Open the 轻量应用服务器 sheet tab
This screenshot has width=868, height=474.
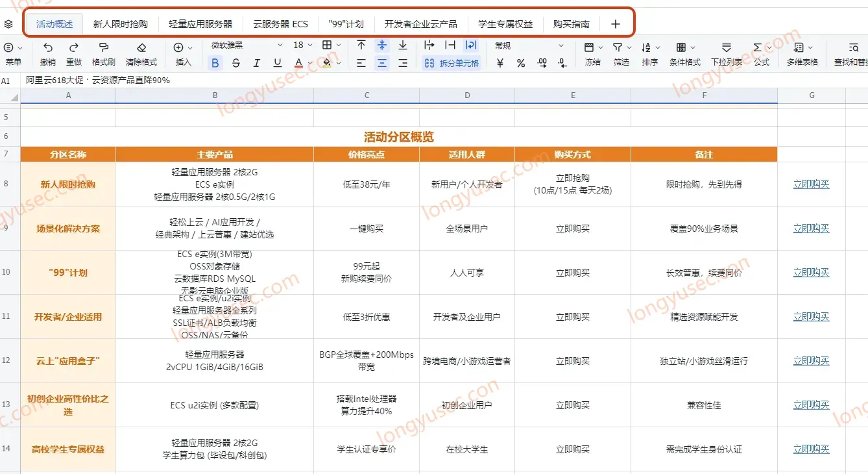pos(200,24)
